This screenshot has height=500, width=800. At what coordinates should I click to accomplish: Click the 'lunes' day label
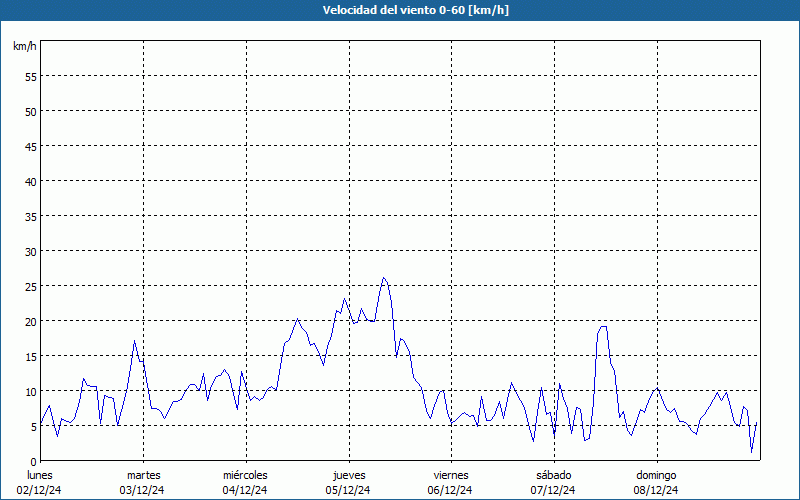point(40,475)
